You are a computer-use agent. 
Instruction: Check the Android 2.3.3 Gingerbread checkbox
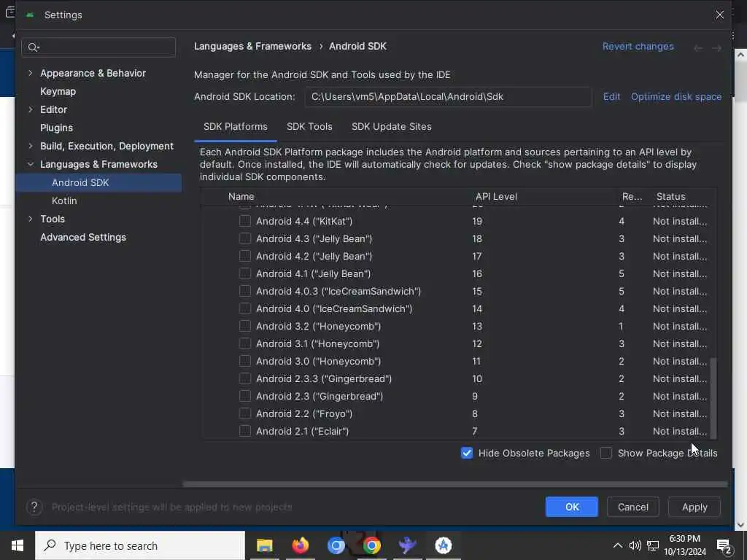[245, 378]
